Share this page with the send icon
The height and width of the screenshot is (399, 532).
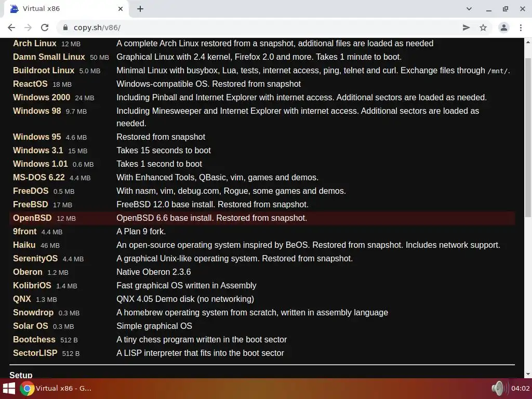click(466, 28)
